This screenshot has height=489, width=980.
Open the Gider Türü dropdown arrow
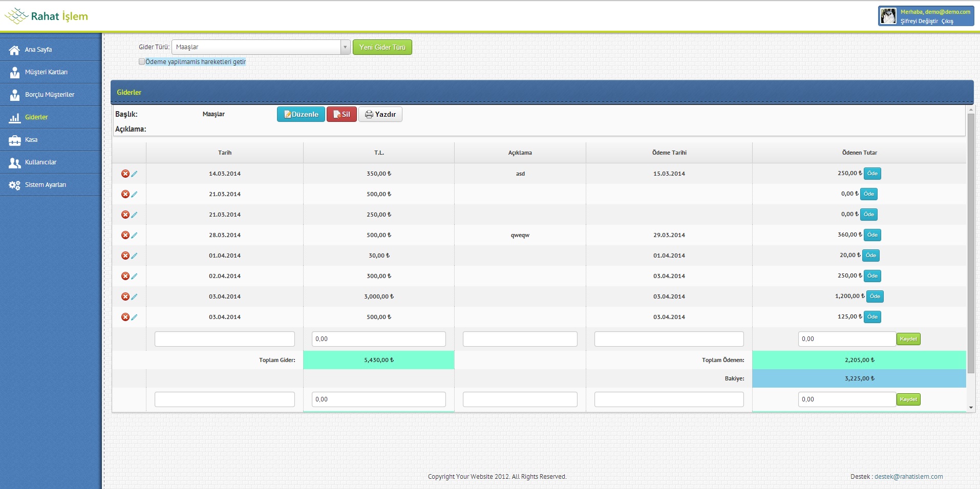click(x=345, y=47)
